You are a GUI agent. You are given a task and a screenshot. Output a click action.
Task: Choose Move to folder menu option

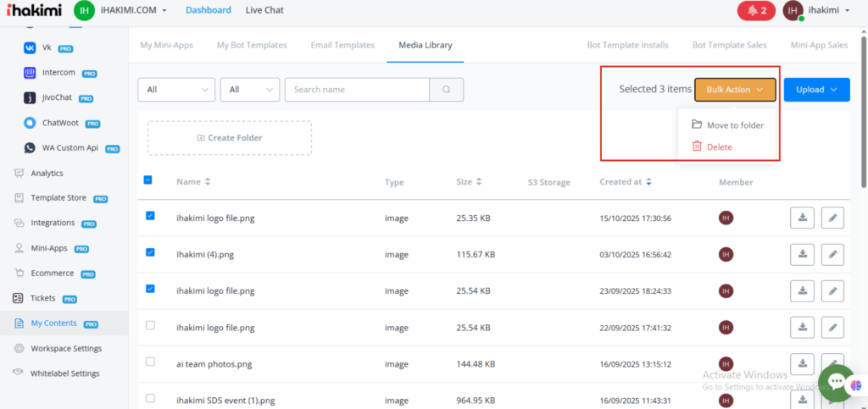734,125
